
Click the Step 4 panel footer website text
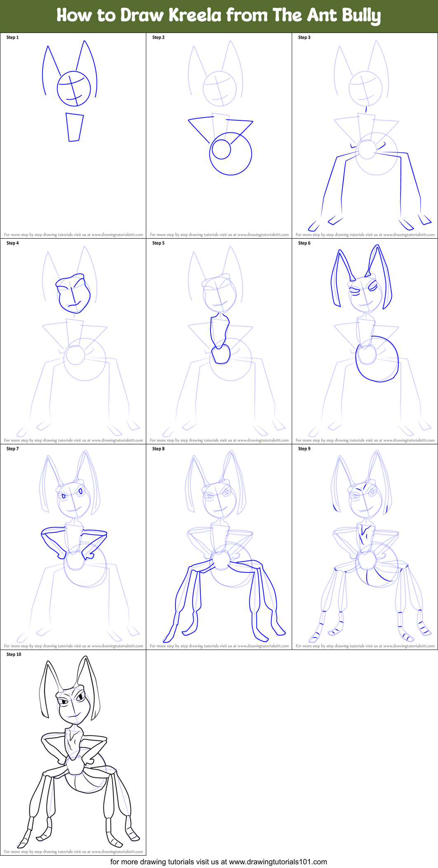click(x=73, y=441)
